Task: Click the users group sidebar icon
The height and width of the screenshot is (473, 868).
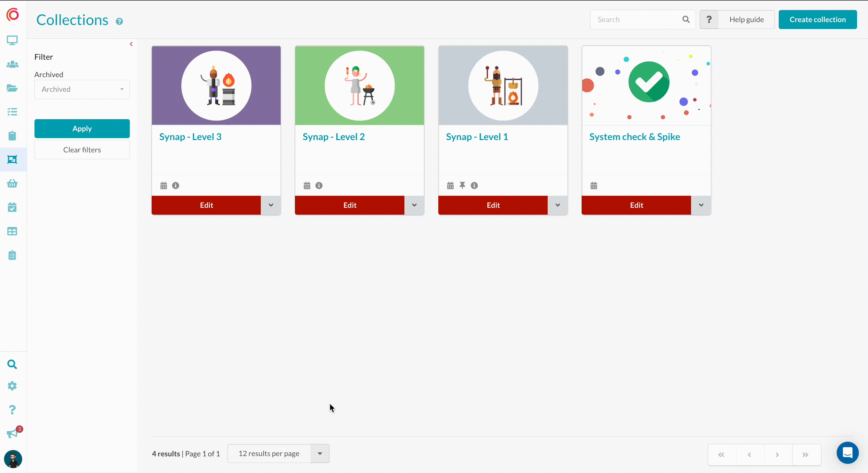Action: pyautogui.click(x=12, y=64)
